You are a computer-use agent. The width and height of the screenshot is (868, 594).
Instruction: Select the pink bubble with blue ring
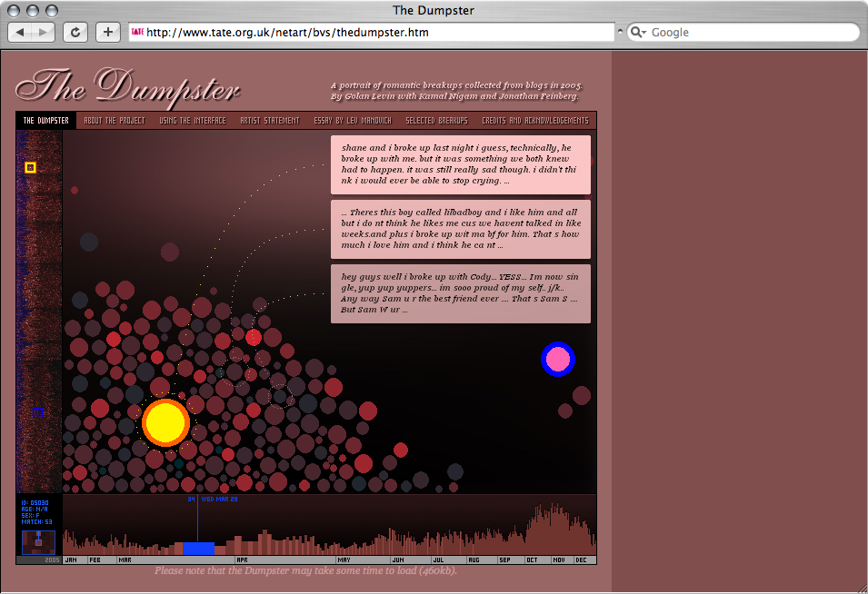[557, 360]
